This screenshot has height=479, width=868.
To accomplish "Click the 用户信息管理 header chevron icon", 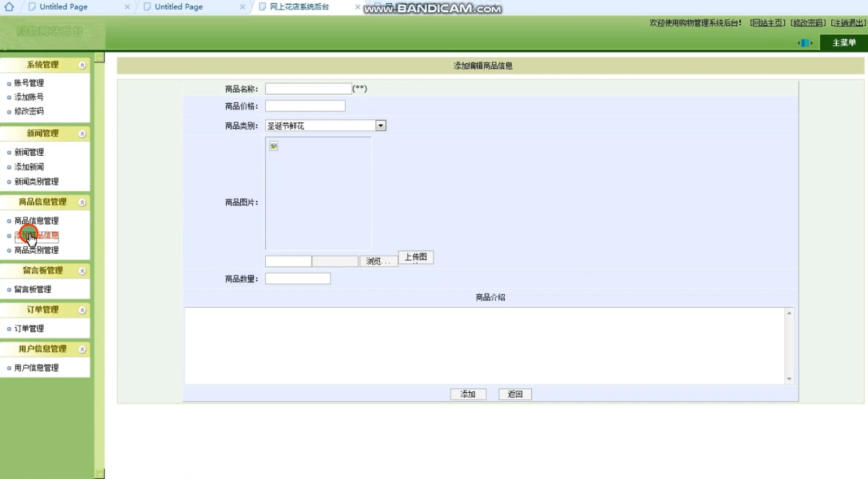I will 82,350.
